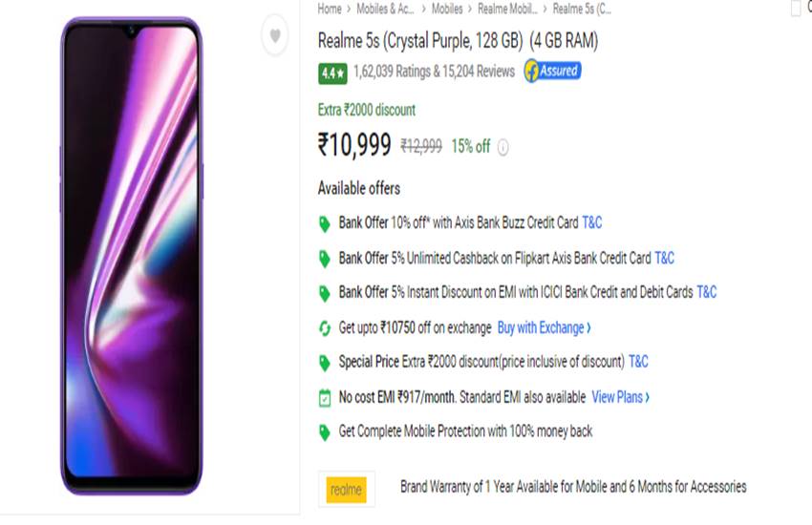Image resolution: width=812 pixels, height=525 pixels.
Task: Open T&C for ICICI Bank EMI discount
Action: [707, 292]
